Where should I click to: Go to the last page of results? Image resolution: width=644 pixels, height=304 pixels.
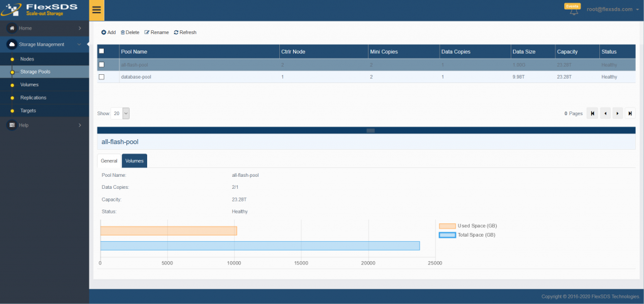click(x=630, y=113)
